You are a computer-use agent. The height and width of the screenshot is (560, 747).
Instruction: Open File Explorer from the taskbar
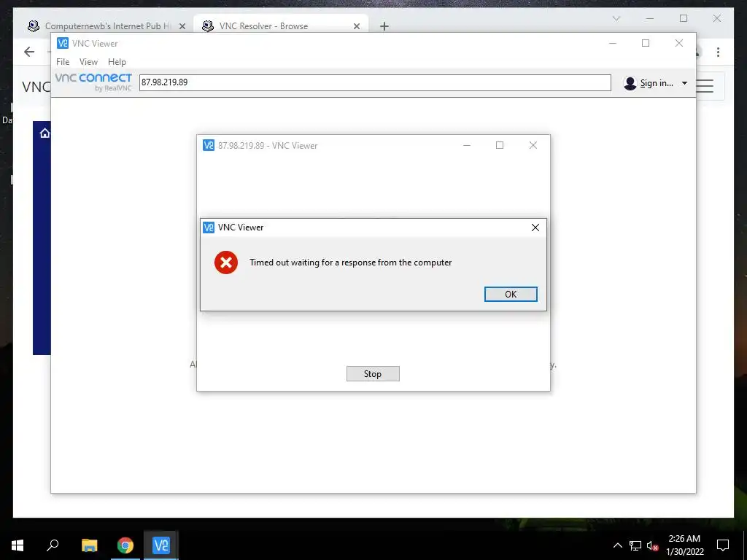click(x=89, y=545)
